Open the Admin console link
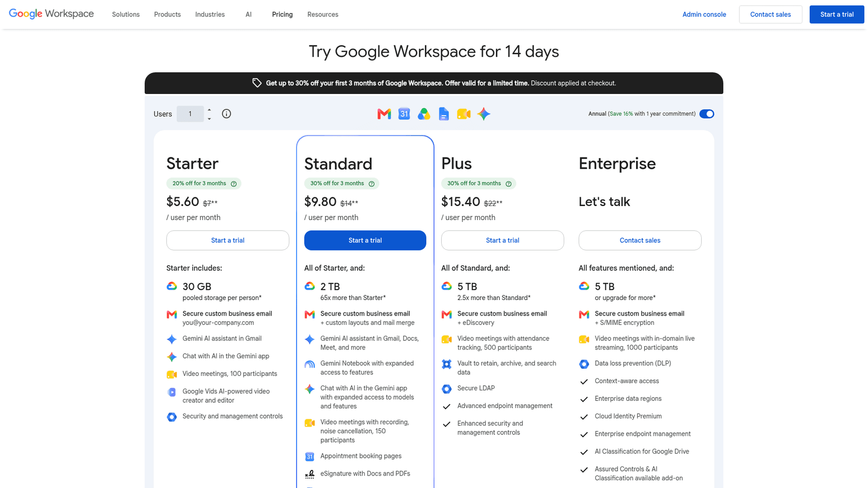 coord(704,14)
